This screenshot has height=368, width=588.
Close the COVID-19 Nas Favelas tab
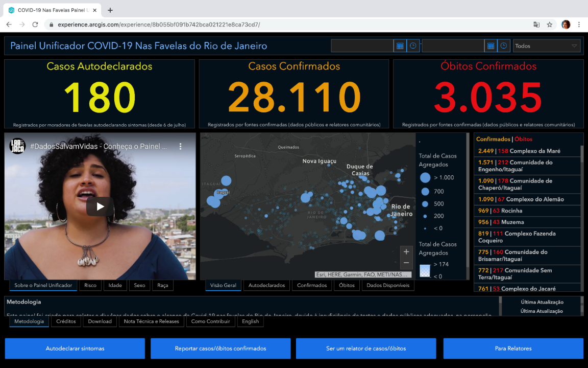click(x=94, y=10)
